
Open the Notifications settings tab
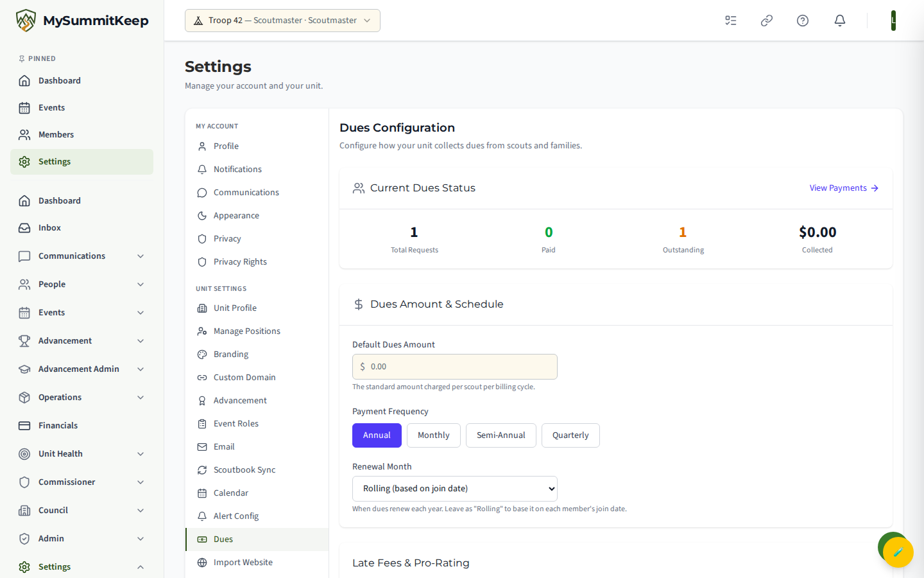(257, 170)
